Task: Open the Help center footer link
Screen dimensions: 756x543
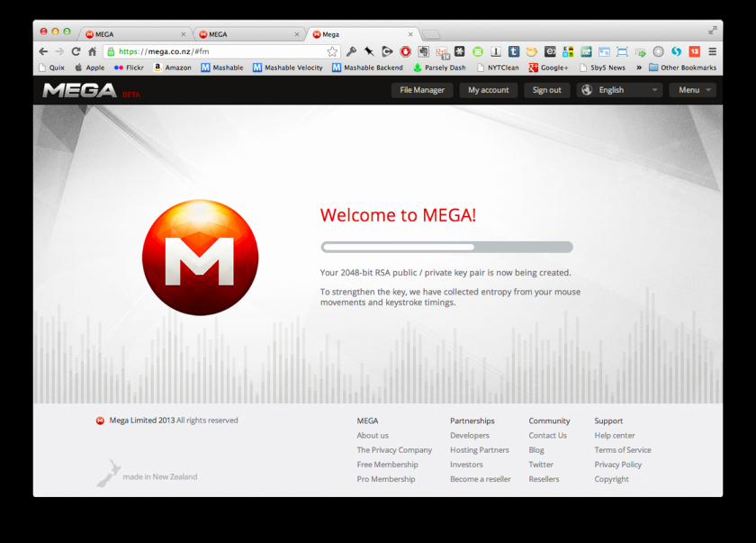Action: tap(615, 436)
